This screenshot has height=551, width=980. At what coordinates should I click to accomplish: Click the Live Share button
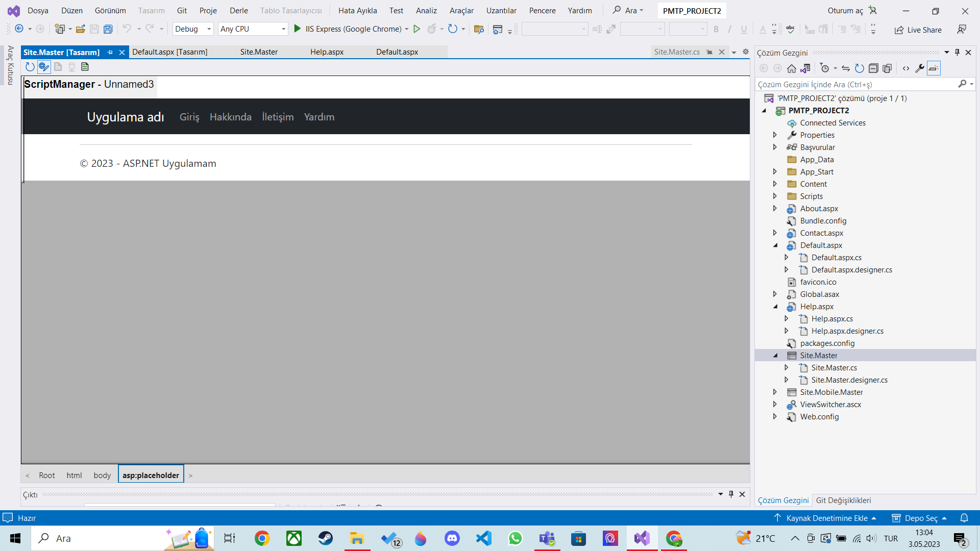point(918,30)
